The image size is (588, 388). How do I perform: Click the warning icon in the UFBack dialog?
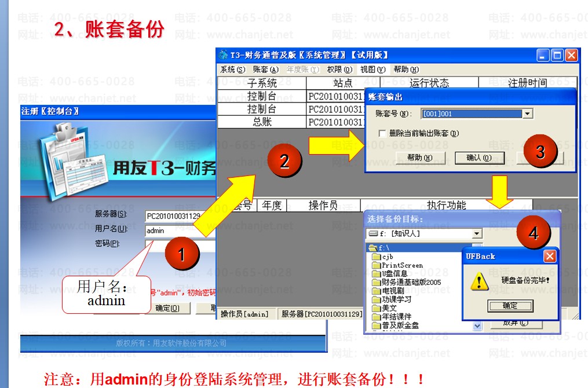tap(480, 281)
